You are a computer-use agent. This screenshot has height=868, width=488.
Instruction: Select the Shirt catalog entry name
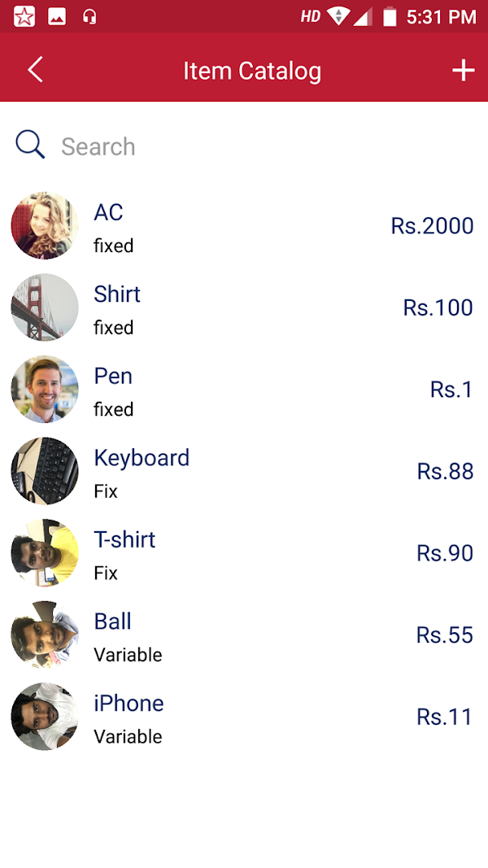tap(117, 294)
